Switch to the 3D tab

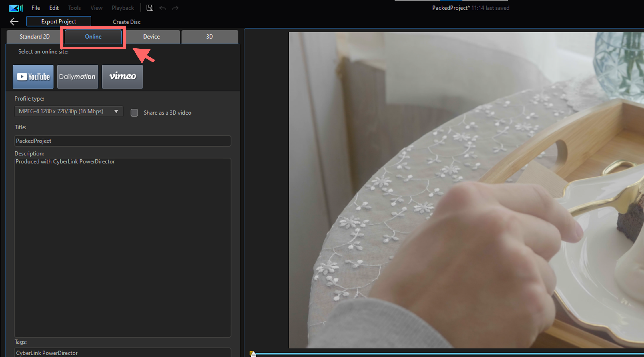pyautogui.click(x=210, y=37)
